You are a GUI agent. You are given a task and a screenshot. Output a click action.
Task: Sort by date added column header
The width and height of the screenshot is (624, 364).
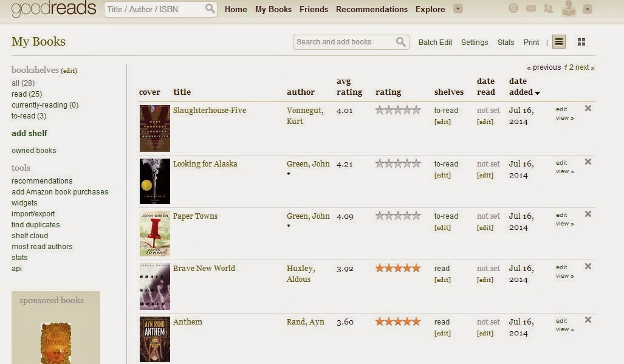pos(524,86)
